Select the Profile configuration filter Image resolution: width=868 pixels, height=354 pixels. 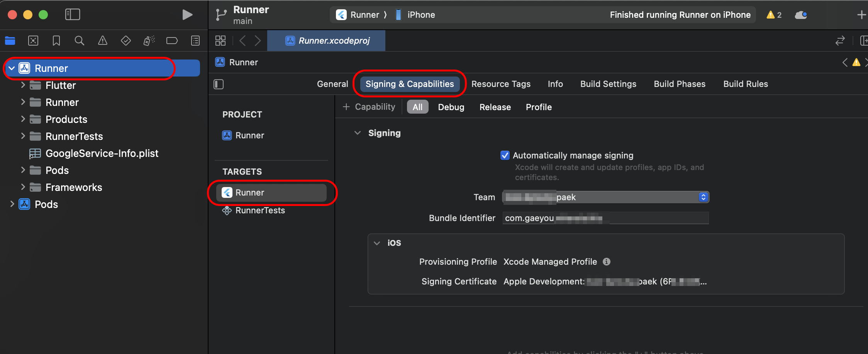click(539, 107)
